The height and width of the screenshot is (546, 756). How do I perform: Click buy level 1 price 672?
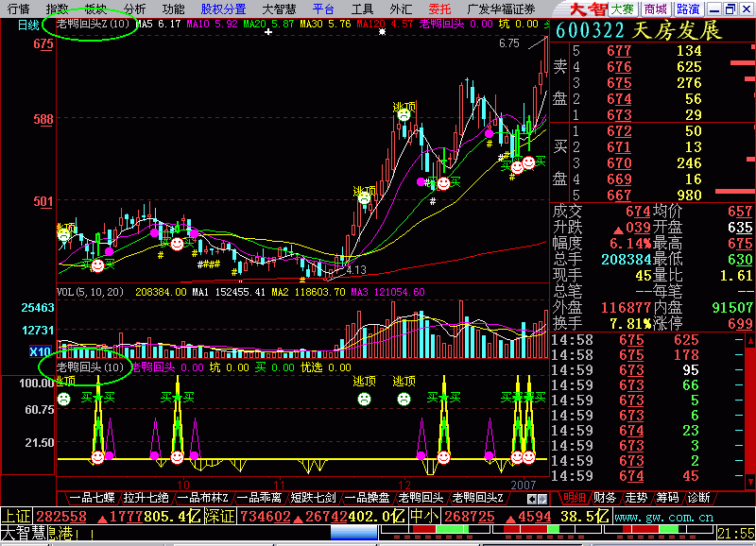point(619,131)
